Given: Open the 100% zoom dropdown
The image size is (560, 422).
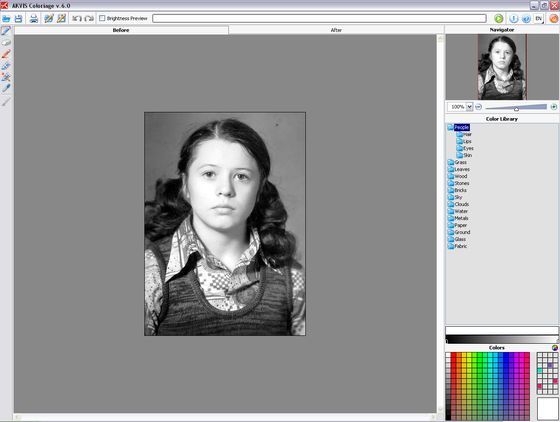Looking at the screenshot, I should pyautogui.click(x=469, y=107).
